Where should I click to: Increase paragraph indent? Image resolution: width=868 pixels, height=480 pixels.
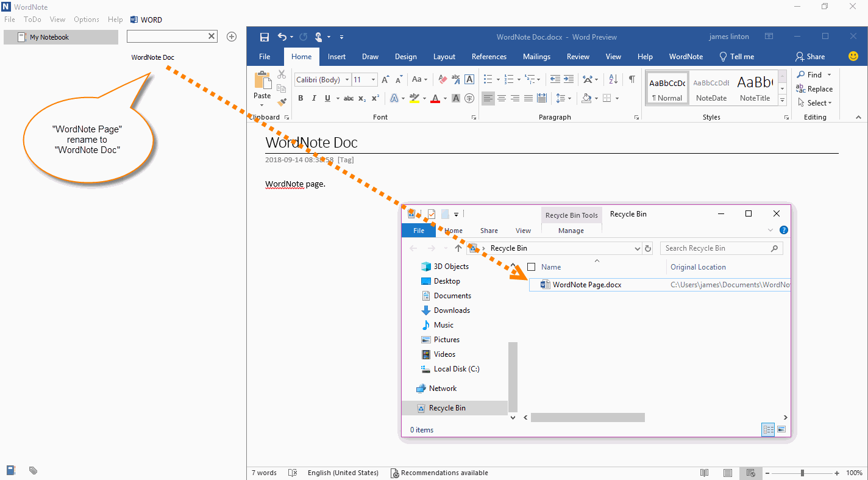point(569,79)
